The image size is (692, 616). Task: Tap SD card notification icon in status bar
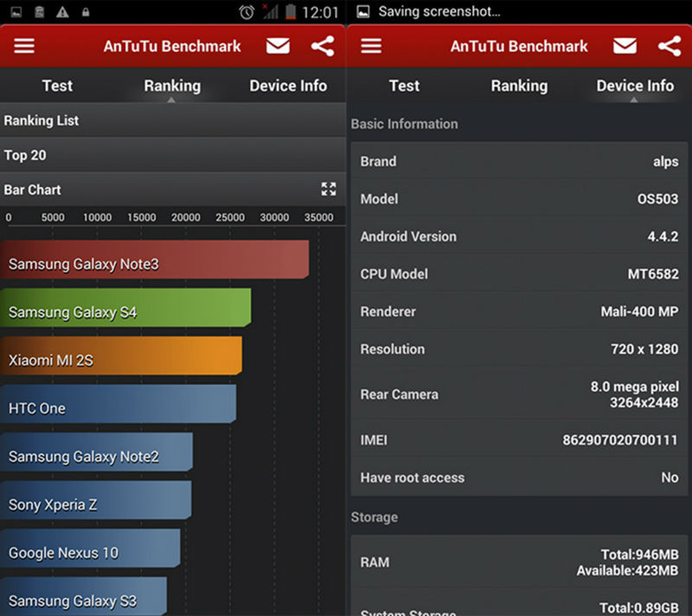pos(39,12)
